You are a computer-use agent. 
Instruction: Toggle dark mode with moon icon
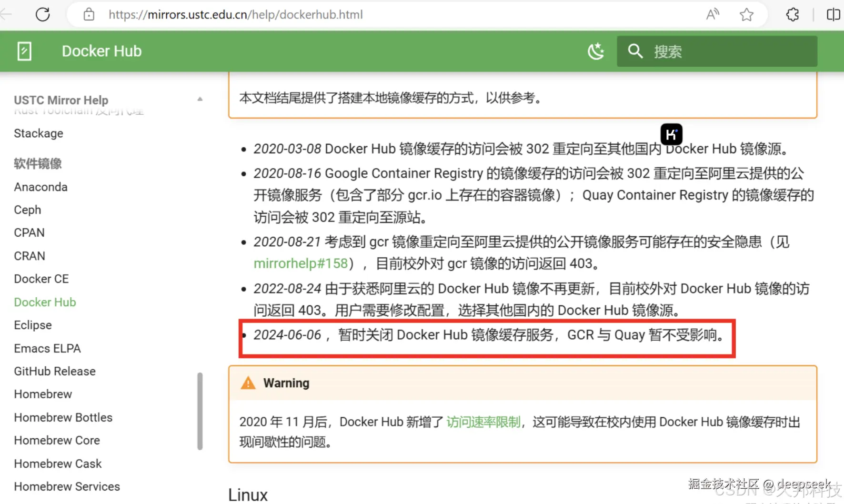click(x=596, y=51)
